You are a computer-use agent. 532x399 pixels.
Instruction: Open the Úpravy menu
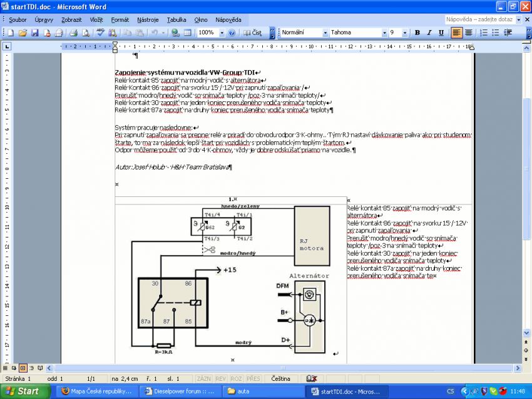pyautogui.click(x=44, y=20)
